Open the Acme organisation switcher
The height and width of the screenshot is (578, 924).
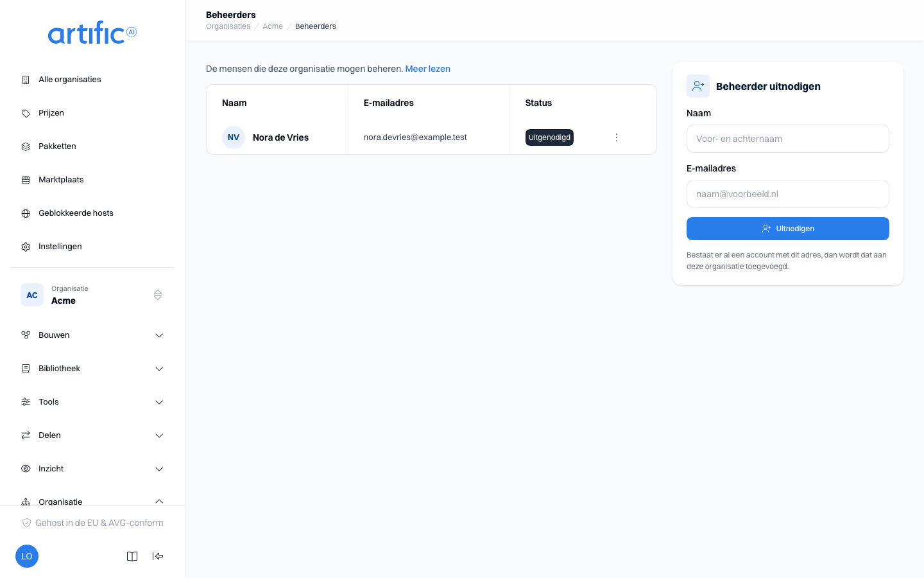[x=92, y=295]
